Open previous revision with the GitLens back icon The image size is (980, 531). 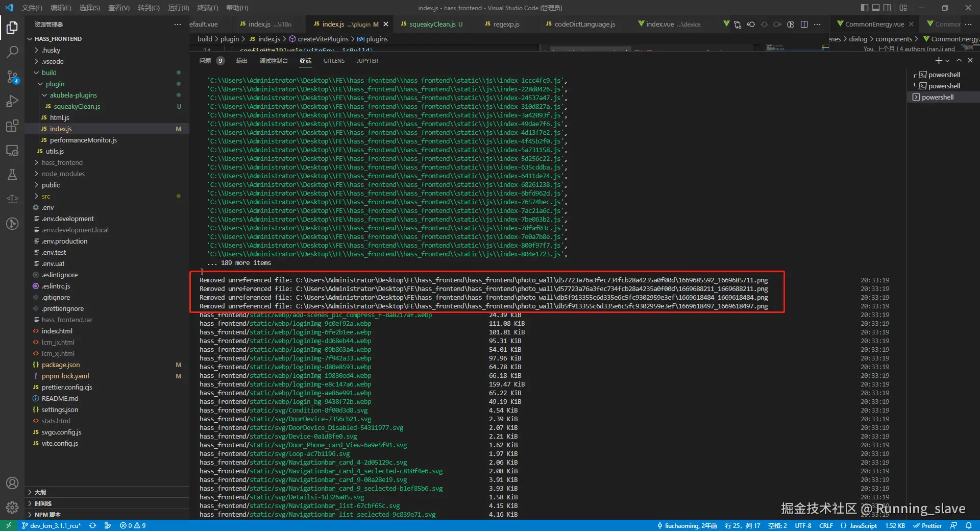point(751,24)
